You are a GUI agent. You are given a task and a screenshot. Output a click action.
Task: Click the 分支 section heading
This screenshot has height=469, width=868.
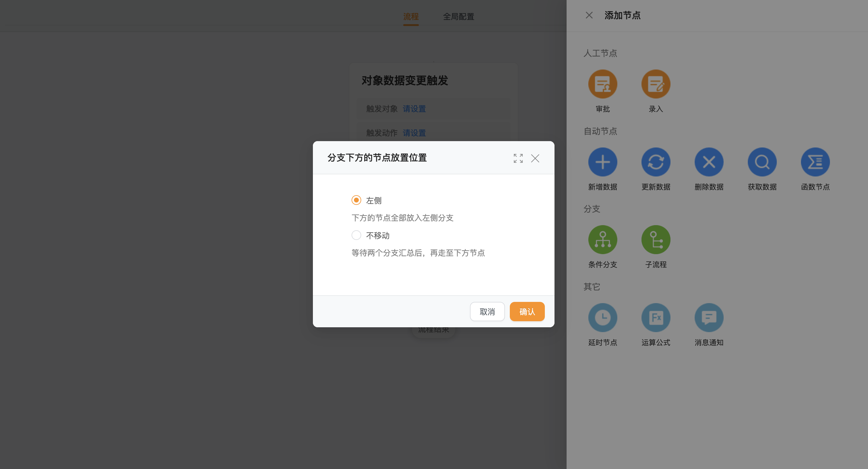pyautogui.click(x=592, y=209)
